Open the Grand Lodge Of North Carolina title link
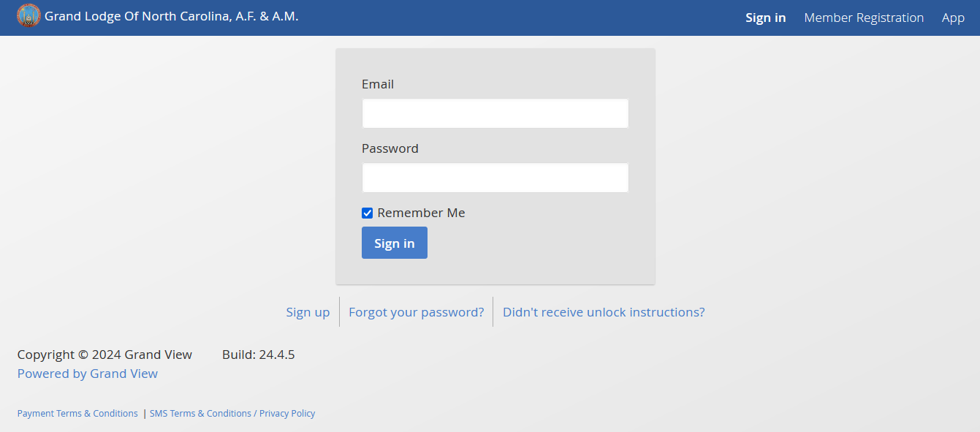The width and height of the screenshot is (980, 432). point(172,16)
